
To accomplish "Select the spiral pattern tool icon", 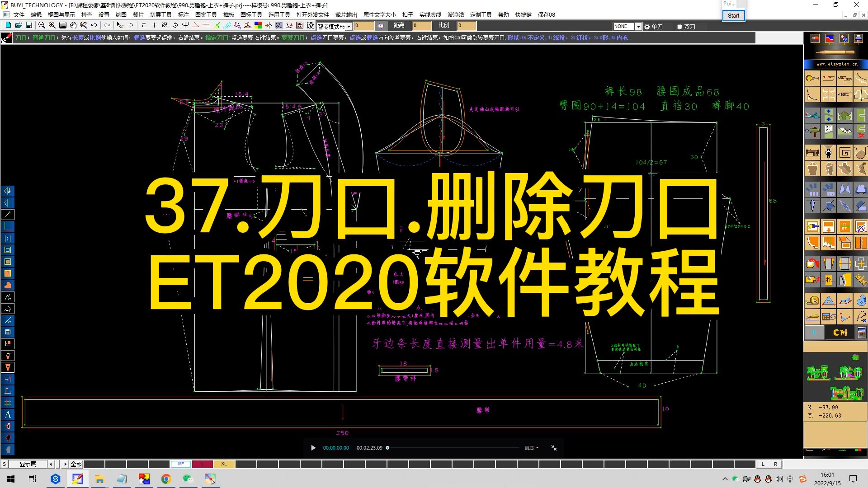I will tap(845, 153).
